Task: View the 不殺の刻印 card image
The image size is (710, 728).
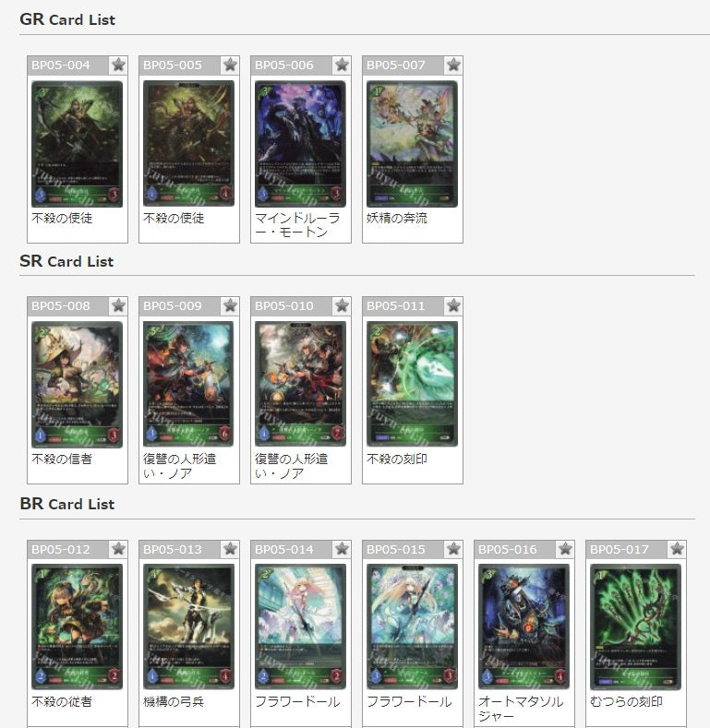Action: click(412, 385)
